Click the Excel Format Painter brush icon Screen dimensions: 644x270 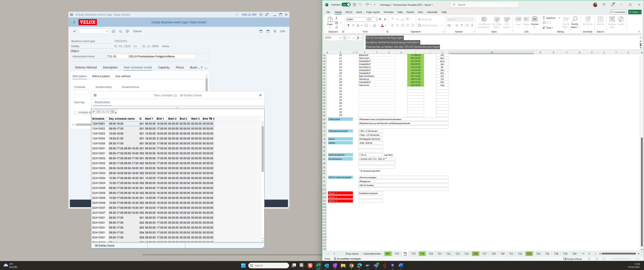(x=336, y=28)
